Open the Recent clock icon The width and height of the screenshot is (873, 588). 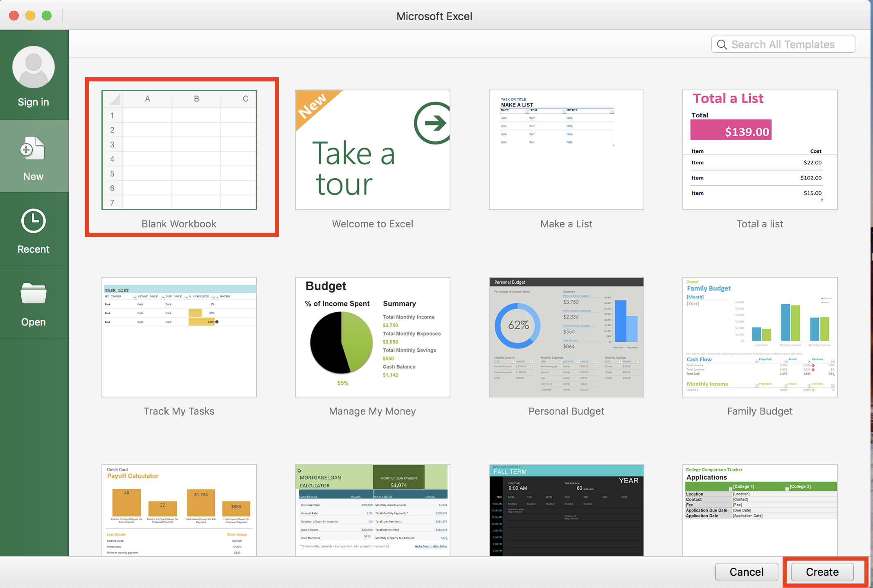click(x=34, y=221)
